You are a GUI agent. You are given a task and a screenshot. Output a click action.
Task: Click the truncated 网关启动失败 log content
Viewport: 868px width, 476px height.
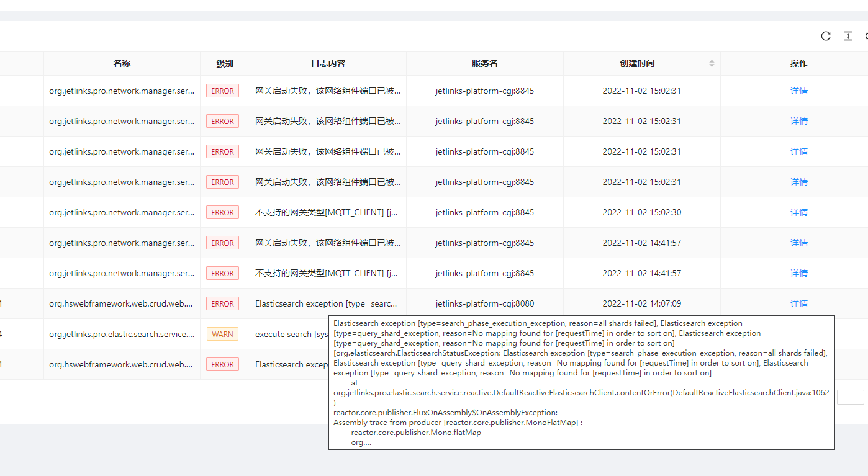(x=328, y=91)
